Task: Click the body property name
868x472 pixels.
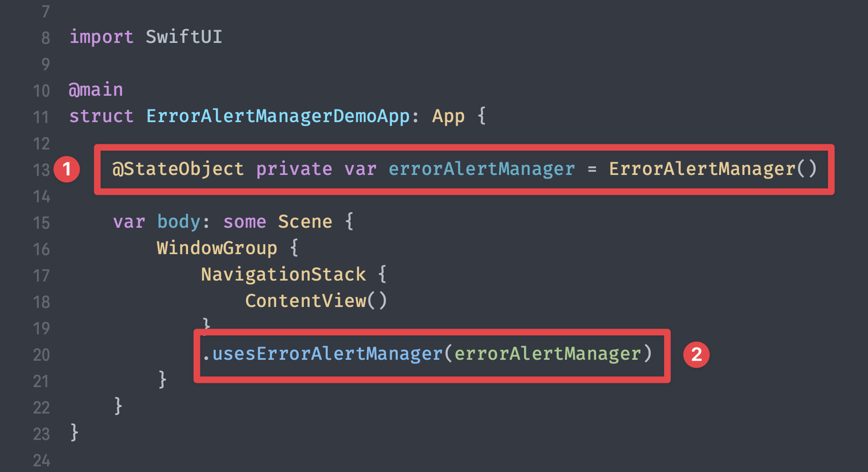Action: click(179, 222)
